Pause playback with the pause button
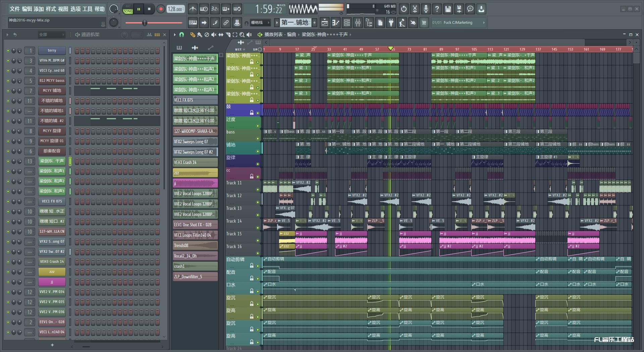This screenshot has width=644, height=352. [139, 9]
